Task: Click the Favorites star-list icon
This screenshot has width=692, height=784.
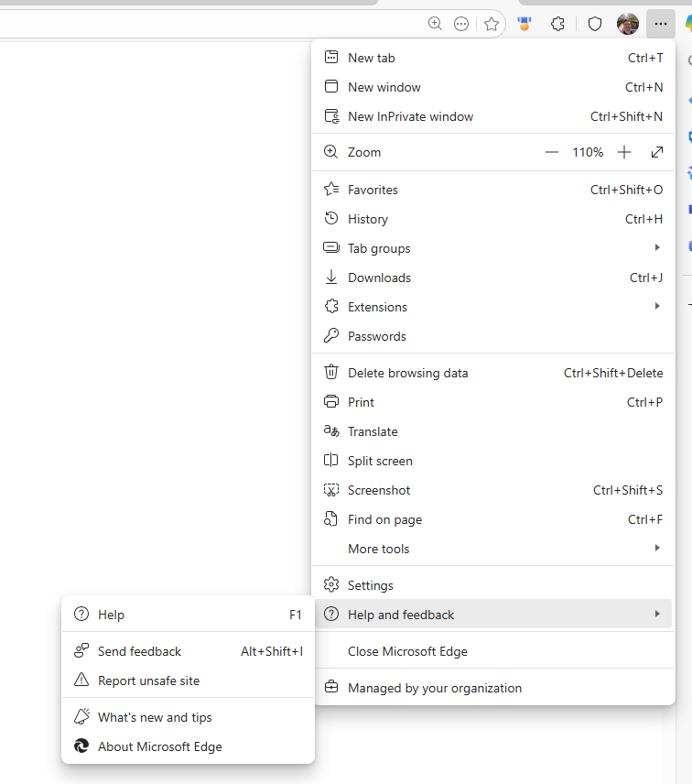Action: pyautogui.click(x=331, y=190)
